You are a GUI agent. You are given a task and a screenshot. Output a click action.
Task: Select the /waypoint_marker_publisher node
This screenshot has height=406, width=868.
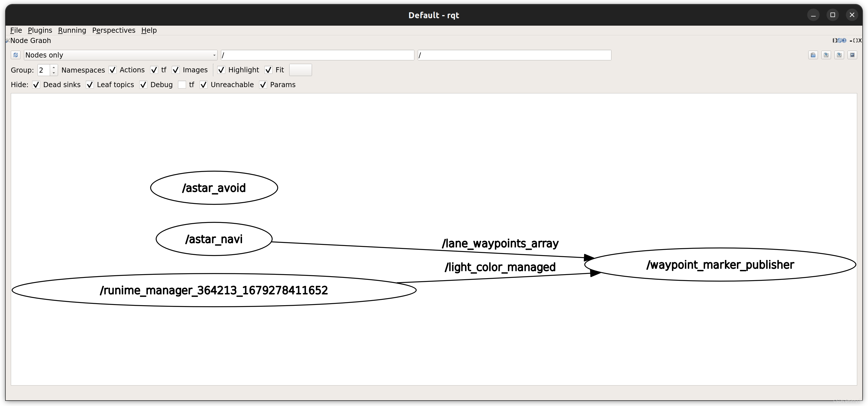(x=721, y=264)
